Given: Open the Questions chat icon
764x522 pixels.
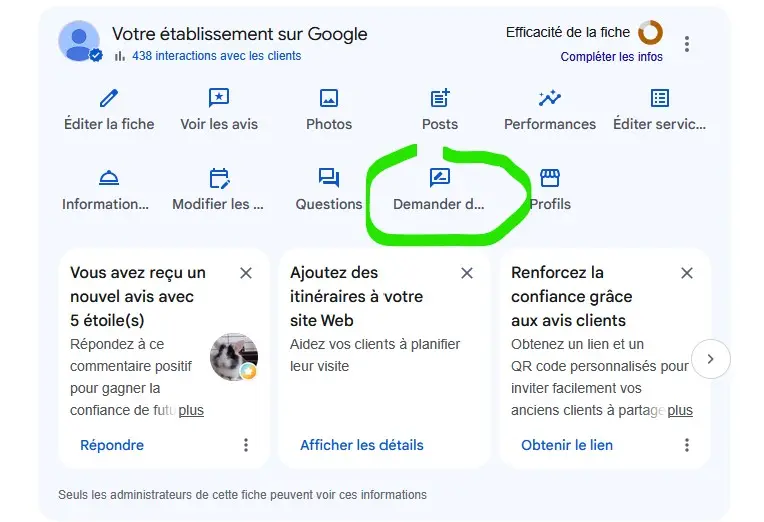Looking at the screenshot, I should point(329,178).
